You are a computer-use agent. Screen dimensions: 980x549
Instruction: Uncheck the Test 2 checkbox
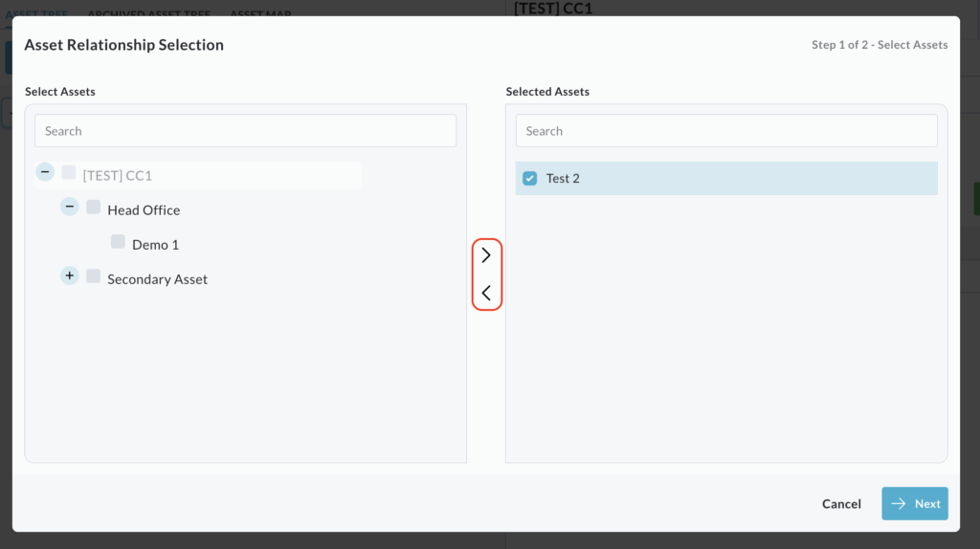point(530,179)
